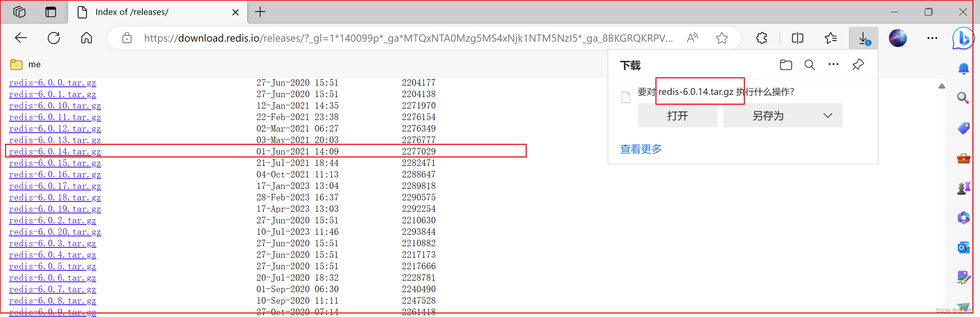Download redis-6.0.2.tar.gz
The height and width of the screenshot is (317, 980).
[52, 220]
